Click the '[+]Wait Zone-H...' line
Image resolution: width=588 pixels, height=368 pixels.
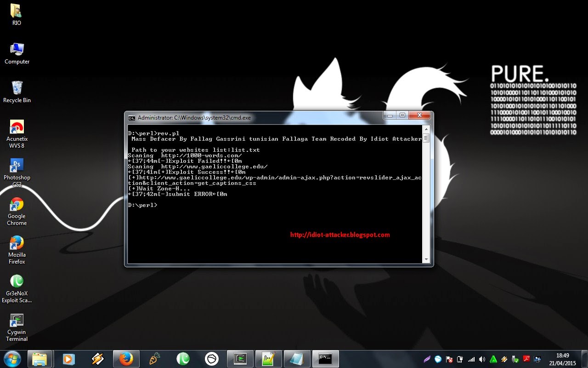159,189
